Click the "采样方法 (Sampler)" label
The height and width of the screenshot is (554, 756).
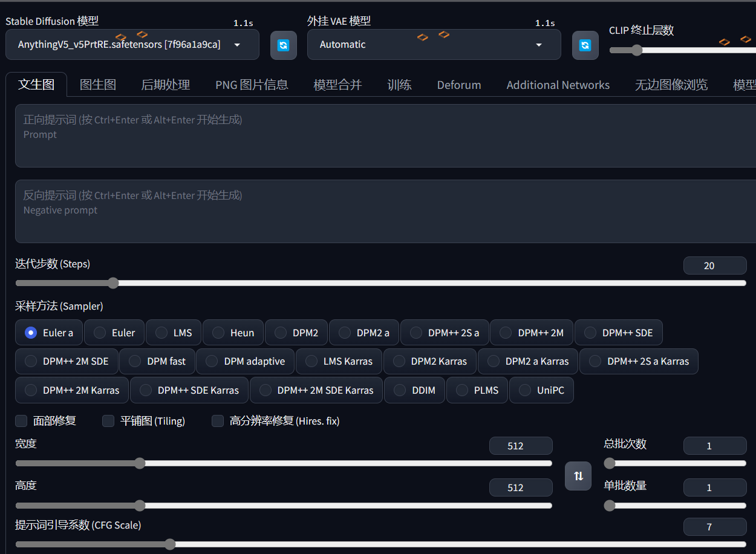[x=59, y=306]
